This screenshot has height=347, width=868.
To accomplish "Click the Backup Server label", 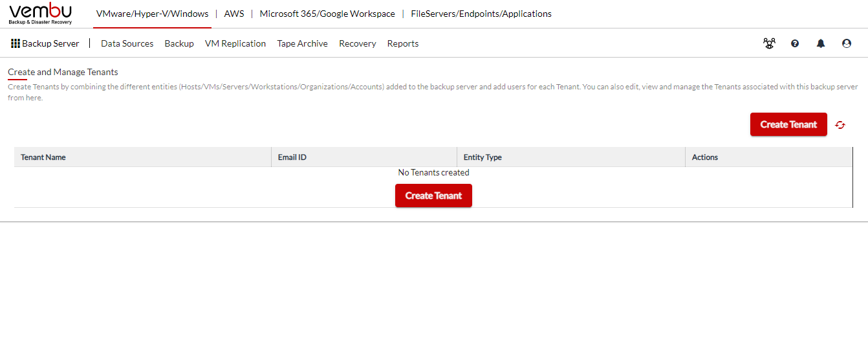I will pos(50,43).
